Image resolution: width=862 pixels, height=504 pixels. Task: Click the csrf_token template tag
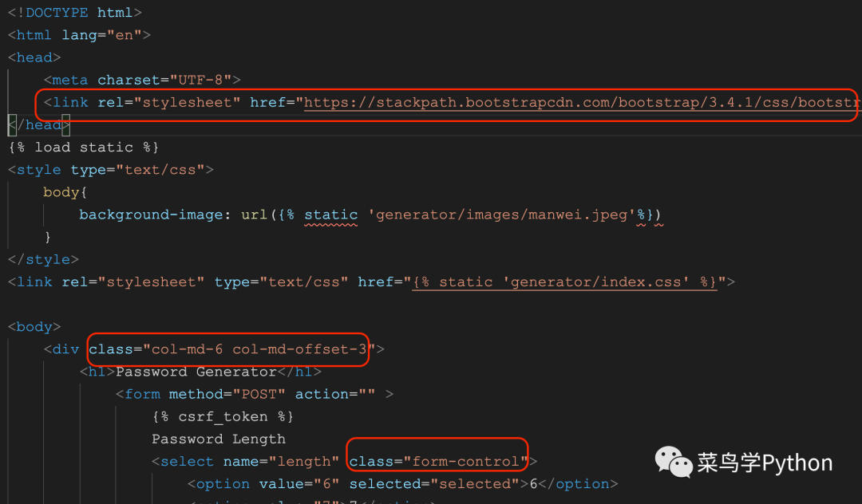tap(223, 417)
